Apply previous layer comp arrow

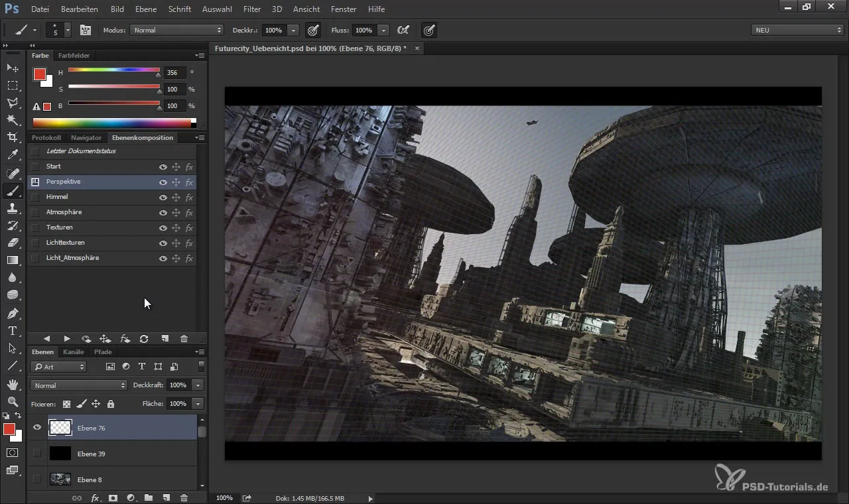click(47, 339)
